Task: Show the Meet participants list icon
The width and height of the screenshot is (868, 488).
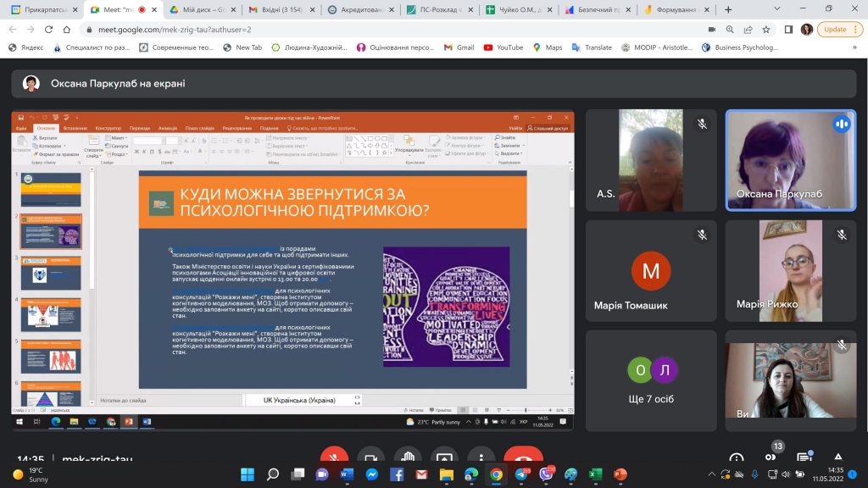Action: 771,457
